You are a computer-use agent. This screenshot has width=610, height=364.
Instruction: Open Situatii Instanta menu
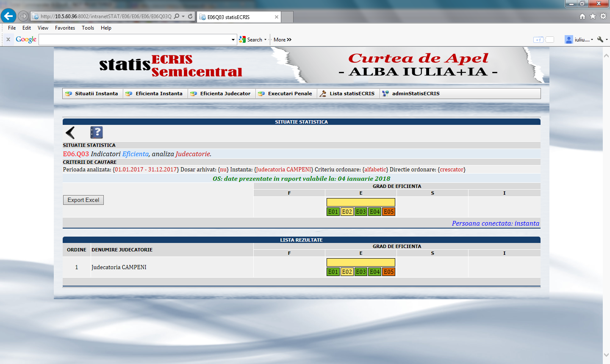pyautogui.click(x=92, y=94)
